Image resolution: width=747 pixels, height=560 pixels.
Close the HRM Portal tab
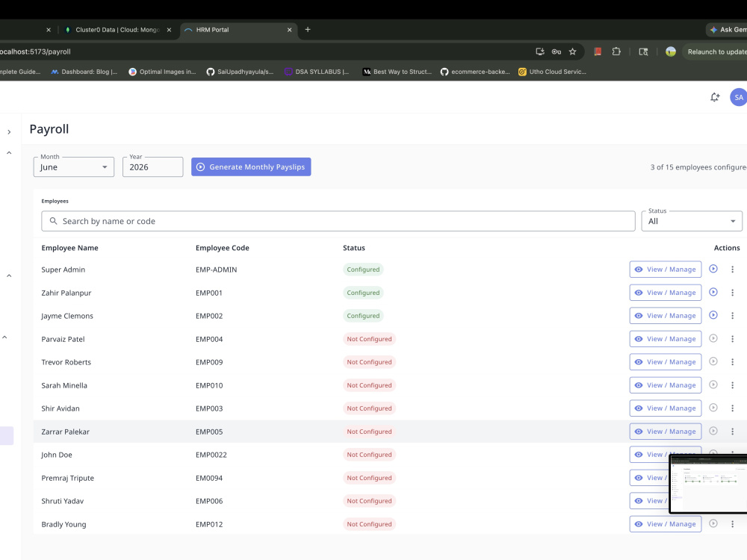tap(289, 30)
